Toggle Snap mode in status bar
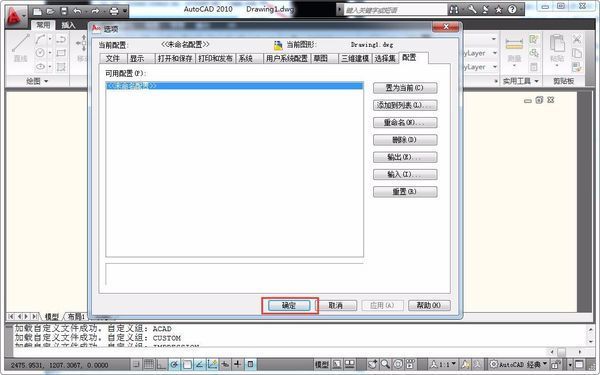 (x=136, y=364)
